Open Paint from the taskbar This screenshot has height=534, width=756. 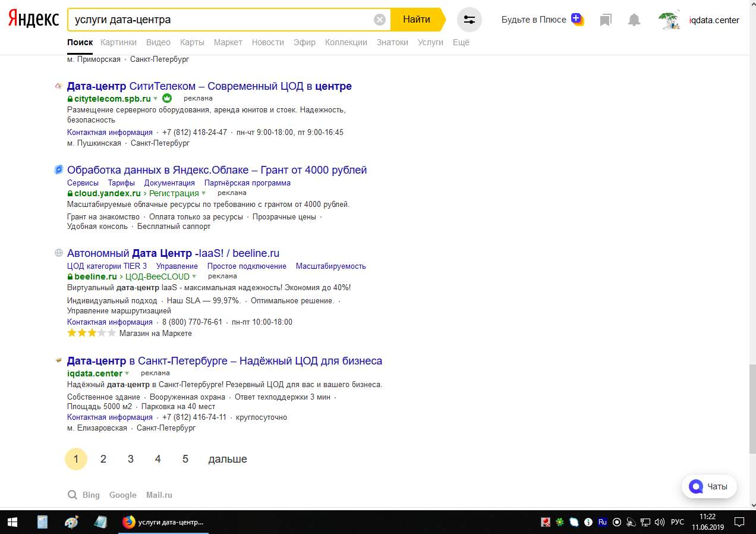[71, 522]
